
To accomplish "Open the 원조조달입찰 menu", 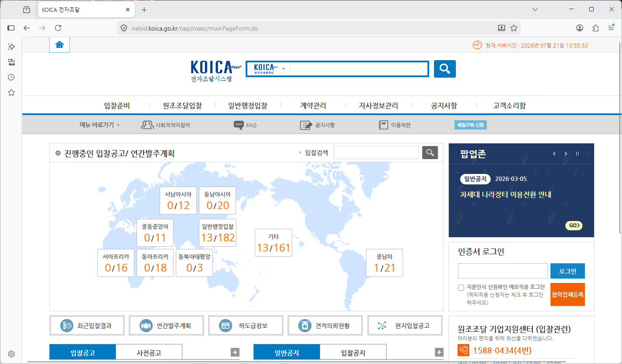I will [182, 105].
